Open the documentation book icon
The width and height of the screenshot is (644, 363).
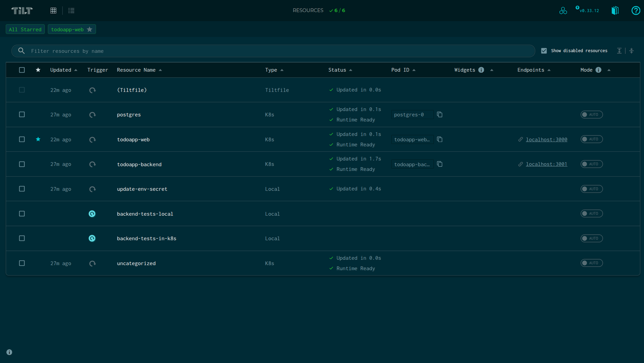[x=615, y=11]
